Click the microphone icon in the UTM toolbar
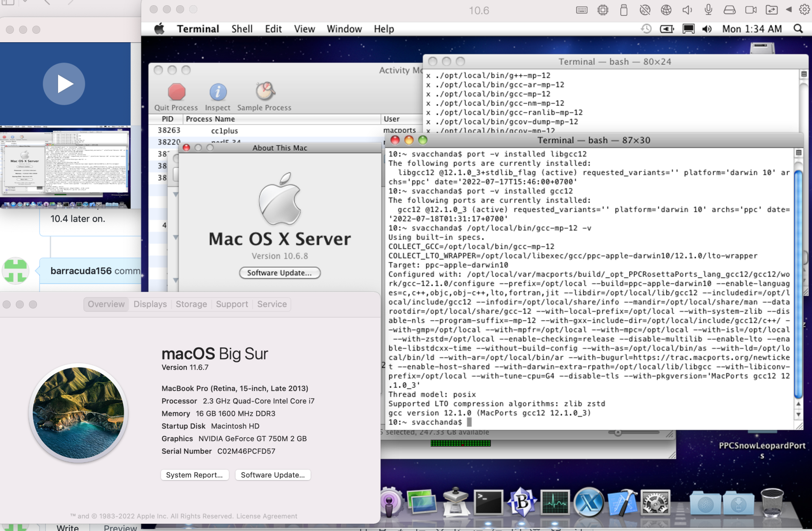812x531 pixels. coord(708,10)
